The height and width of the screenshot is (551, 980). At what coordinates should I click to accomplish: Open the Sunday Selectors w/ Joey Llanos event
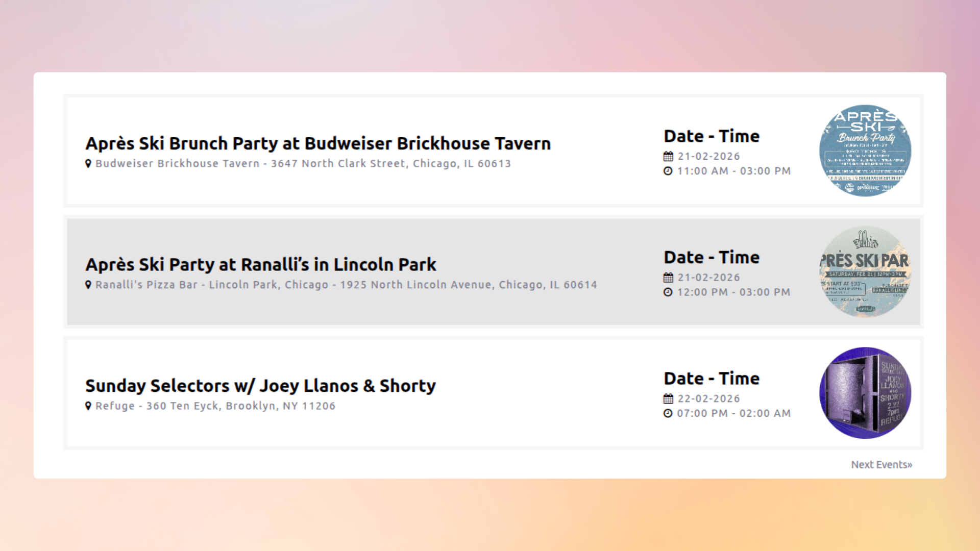click(x=261, y=385)
